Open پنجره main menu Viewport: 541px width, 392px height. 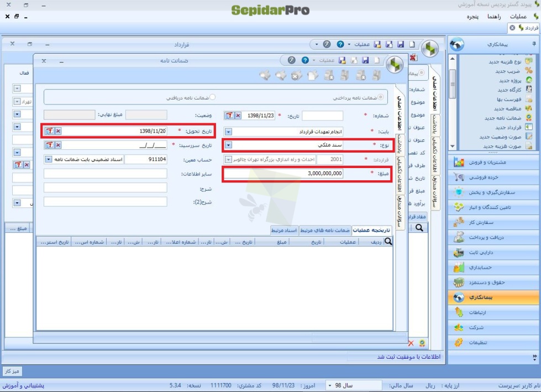[472, 16]
